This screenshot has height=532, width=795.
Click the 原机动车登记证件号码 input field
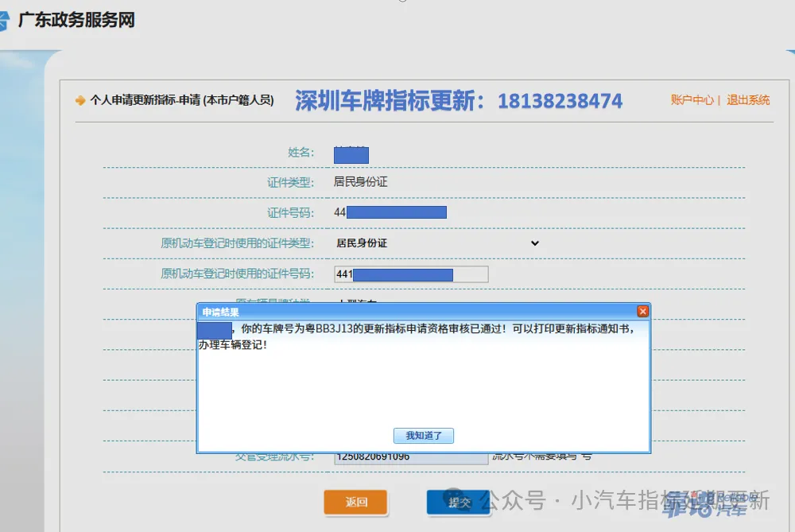411,274
